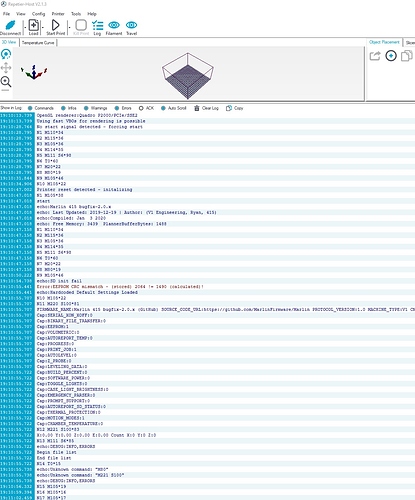The height and width of the screenshot is (500, 415).
Task: Toggle the Log panel icon
Action: click(97, 25)
